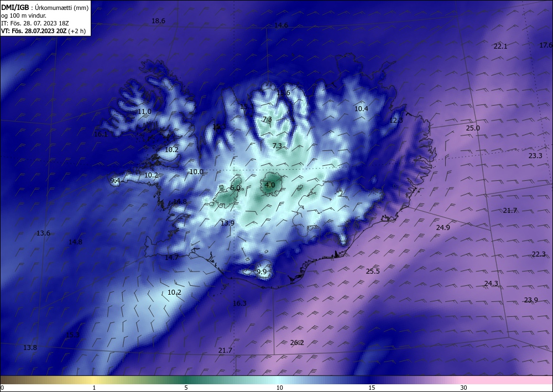Click the 9.9 value near the south coast
The width and height of the screenshot is (553, 392).
pos(262,272)
